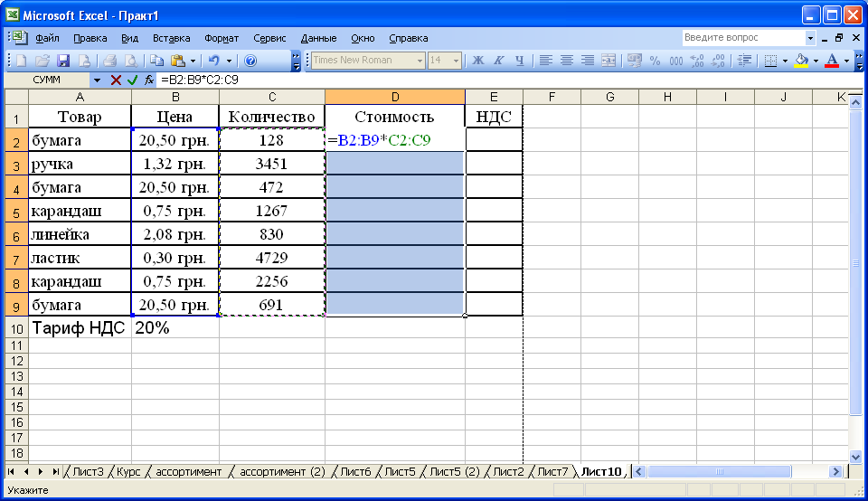Image resolution: width=868 pixels, height=501 pixels.
Task: Click the 20% cell
Action: (175, 327)
